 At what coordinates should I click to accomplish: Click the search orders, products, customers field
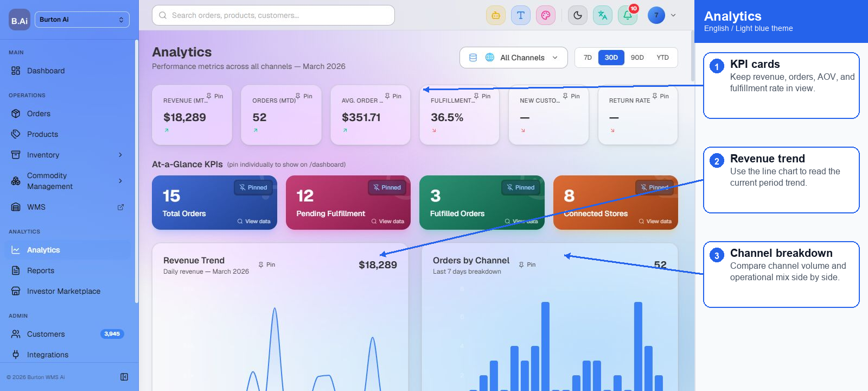tap(273, 15)
